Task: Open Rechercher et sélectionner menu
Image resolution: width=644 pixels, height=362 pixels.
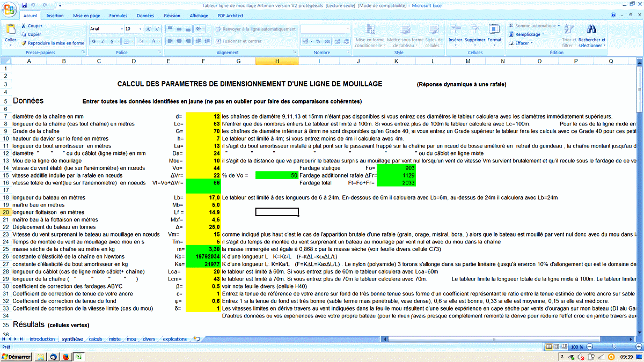Action: coord(591,35)
